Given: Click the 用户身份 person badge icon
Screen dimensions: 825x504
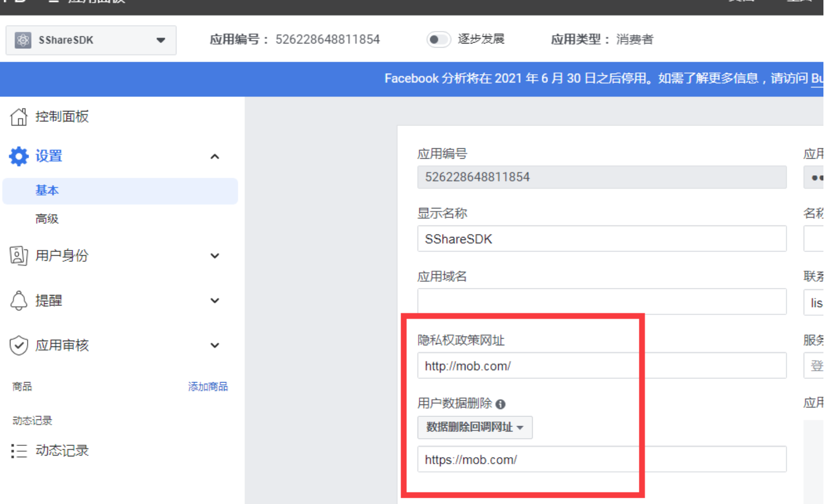Looking at the screenshot, I should click(19, 256).
